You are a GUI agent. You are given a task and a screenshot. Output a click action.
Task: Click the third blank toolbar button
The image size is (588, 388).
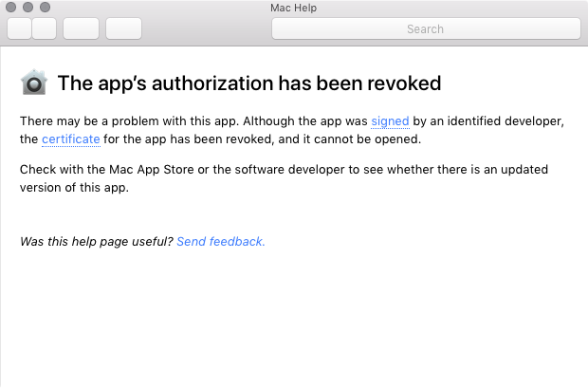81,28
